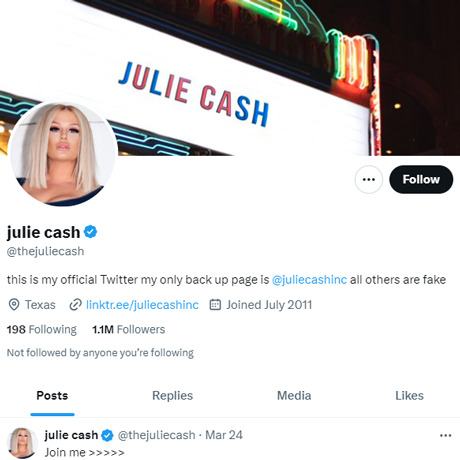Open the @juliecashinc mention in bio
The height and width of the screenshot is (460, 460).
pos(309,279)
